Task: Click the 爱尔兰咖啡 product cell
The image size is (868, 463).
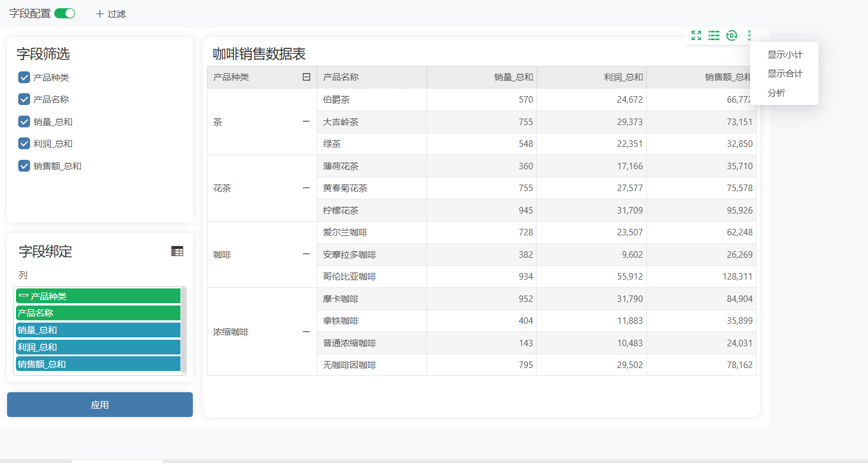Action: coord(371,232)
